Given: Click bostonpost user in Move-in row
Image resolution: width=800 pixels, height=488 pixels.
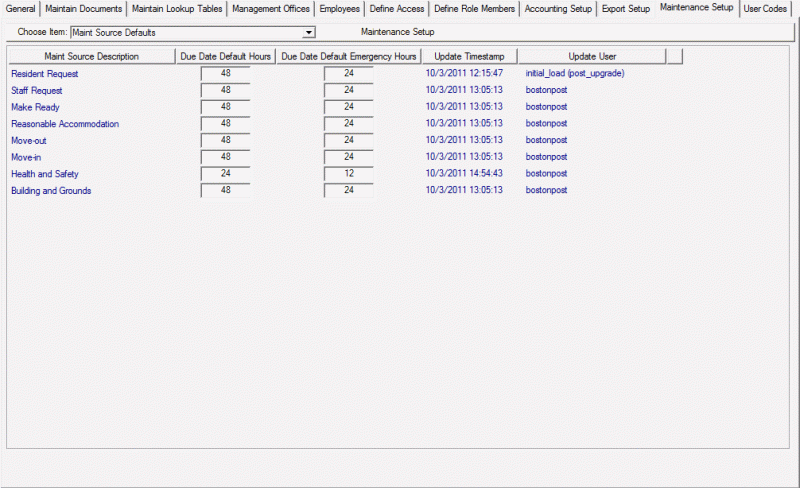Looking at the screenshot, I should click(546, 157).
